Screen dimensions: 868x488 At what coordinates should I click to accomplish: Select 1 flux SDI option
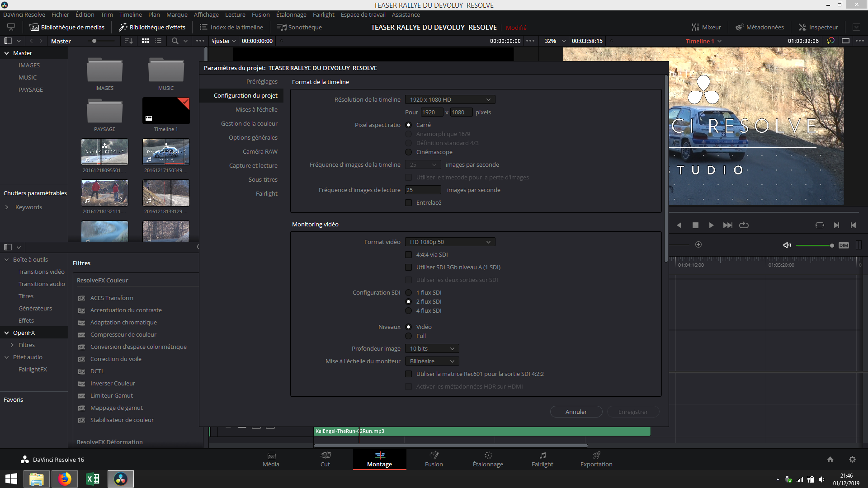[409, 292]
